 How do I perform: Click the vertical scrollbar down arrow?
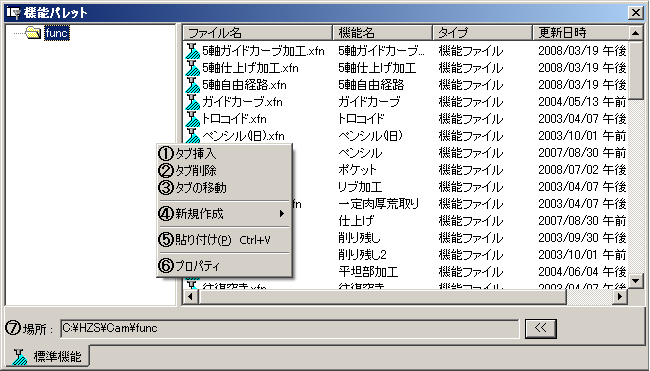pyautogui.click(x=635, y=281)
